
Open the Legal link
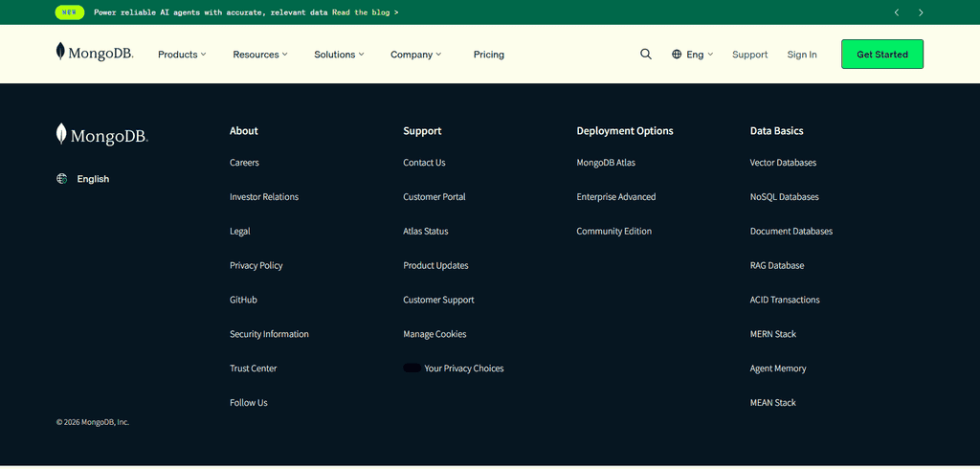tap(240, 232)
